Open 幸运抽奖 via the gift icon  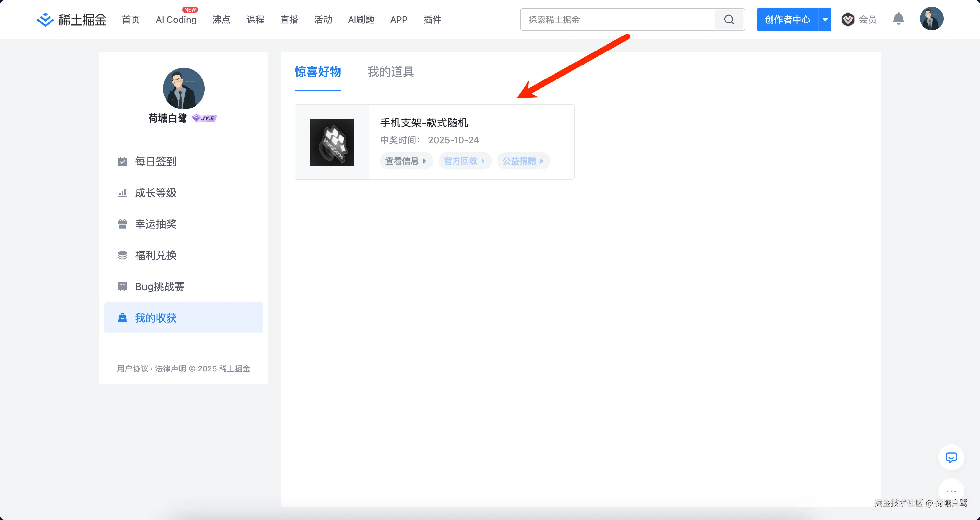[x=122, y=224]
